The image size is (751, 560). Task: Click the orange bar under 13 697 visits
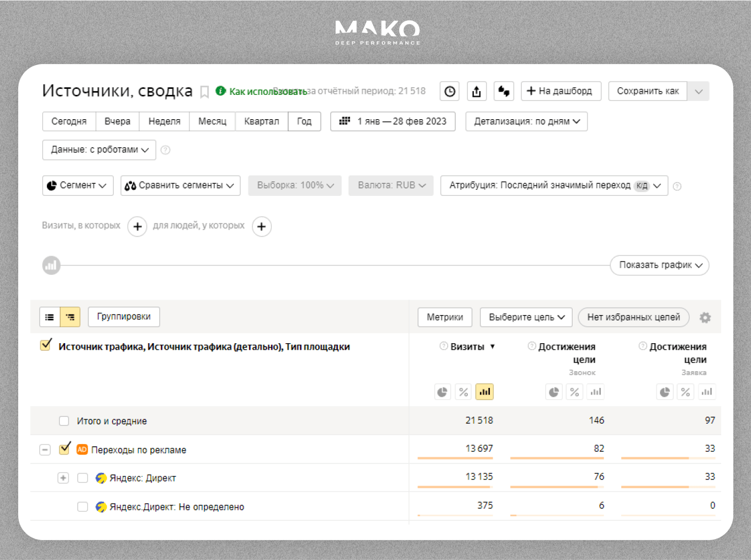pos(454,458)
